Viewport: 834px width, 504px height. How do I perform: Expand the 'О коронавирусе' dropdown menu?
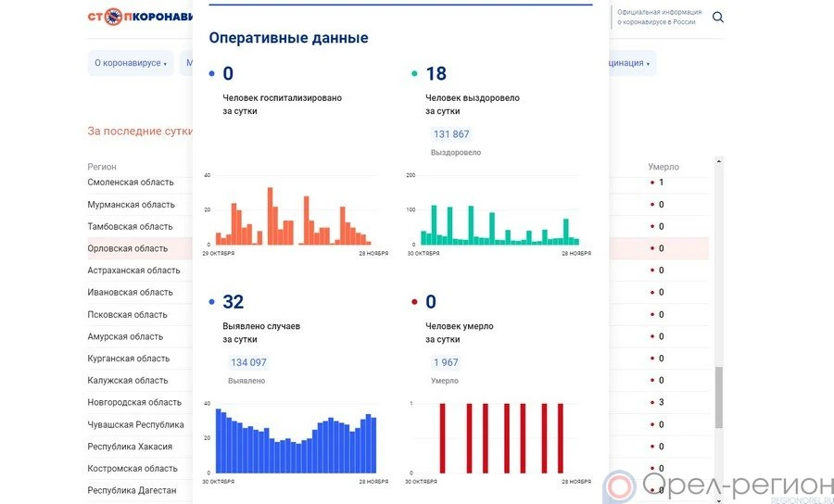[131, 64]
